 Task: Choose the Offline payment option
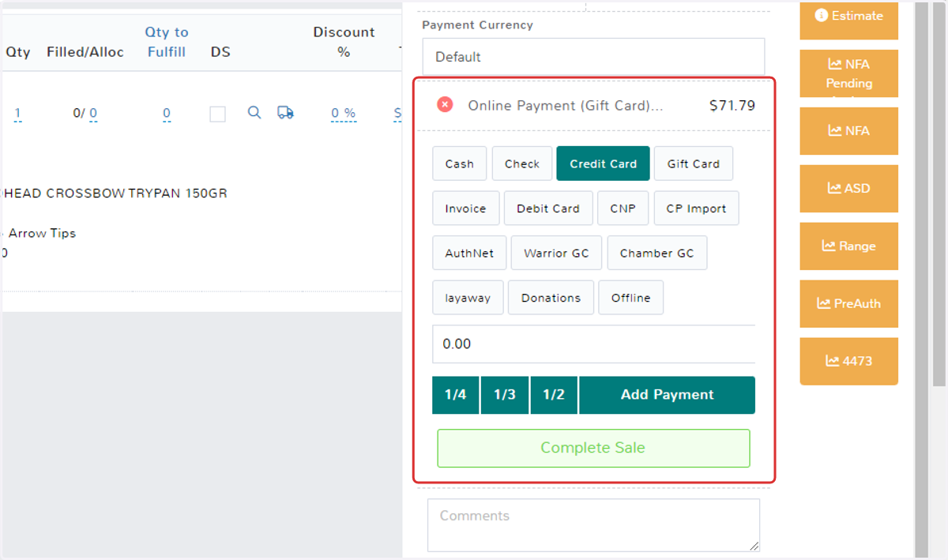pyautogui.click(x=630, y=298)
